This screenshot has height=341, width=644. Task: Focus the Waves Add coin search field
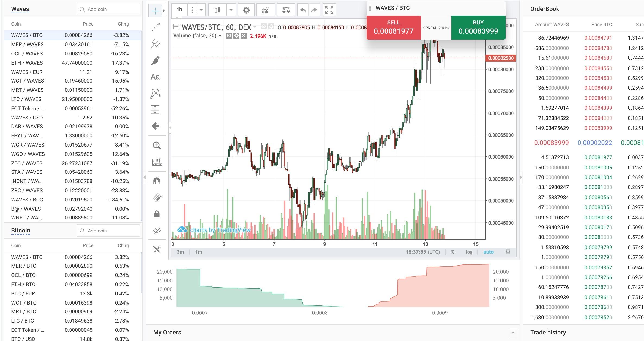pyautogui.click(x=108, y=9)
